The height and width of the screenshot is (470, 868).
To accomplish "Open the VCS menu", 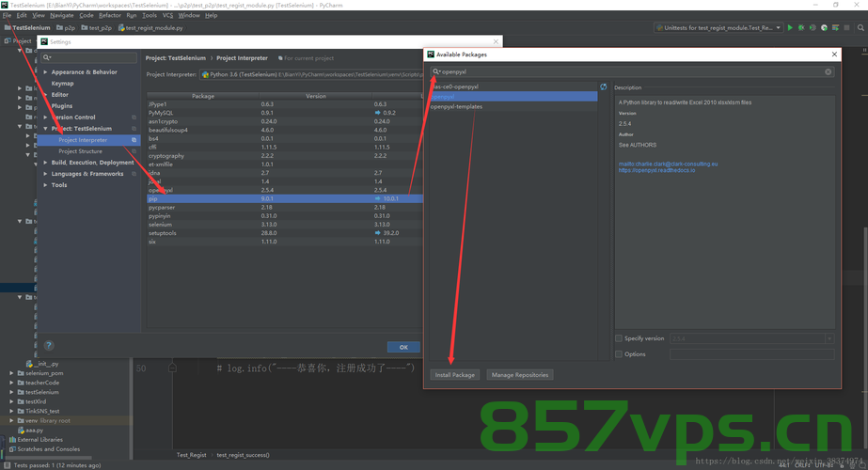I will pyautogui.click(x=167, y=15).
